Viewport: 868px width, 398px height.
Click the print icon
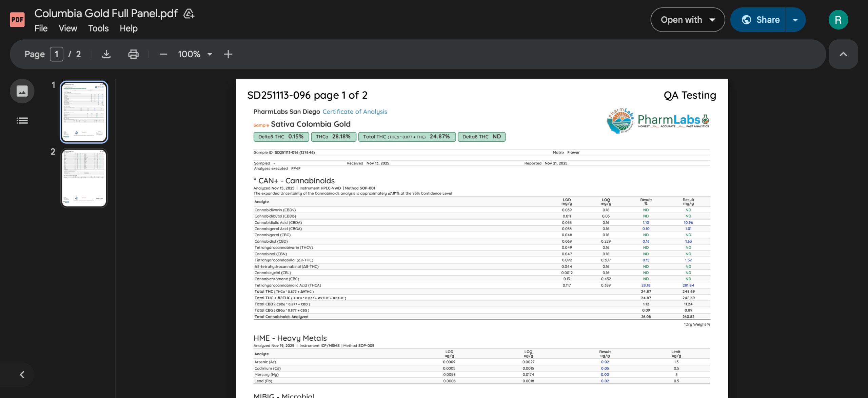tap(133, 54)
